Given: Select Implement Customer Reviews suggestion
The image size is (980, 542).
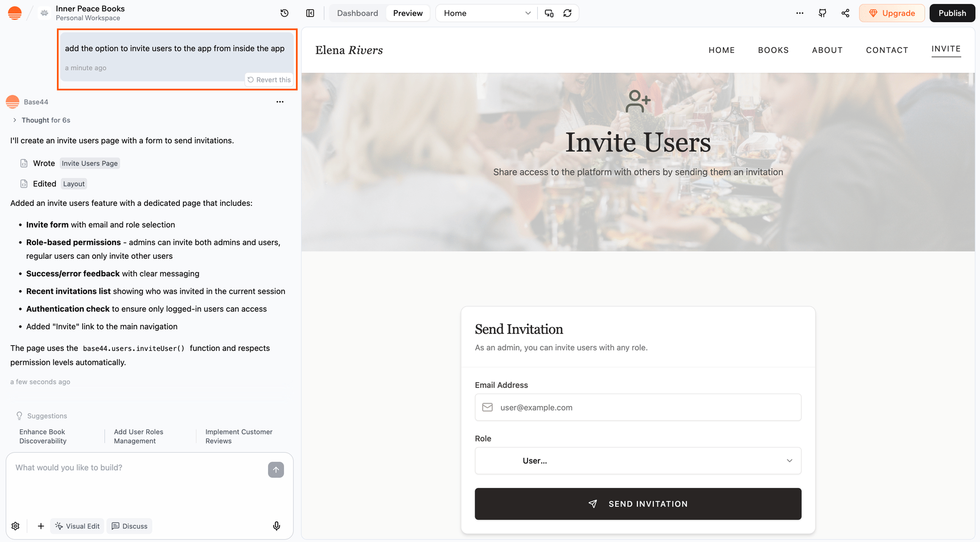Looking at the screenshot, I should (x=239, y=436).
